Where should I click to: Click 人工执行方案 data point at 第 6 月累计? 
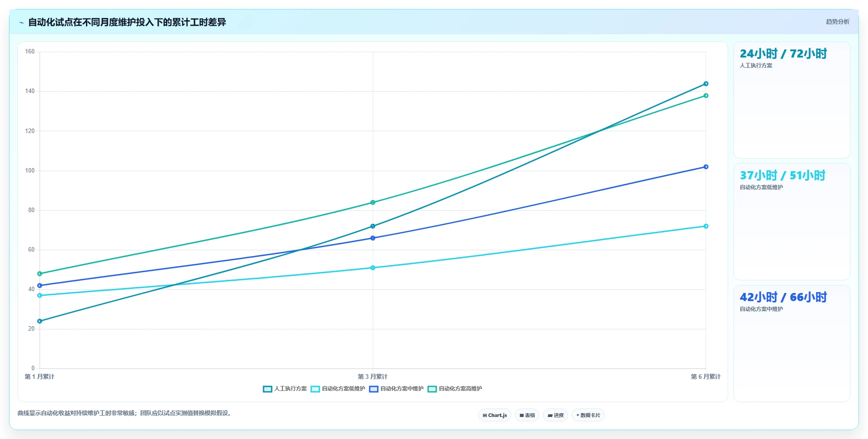coord(706,84)
